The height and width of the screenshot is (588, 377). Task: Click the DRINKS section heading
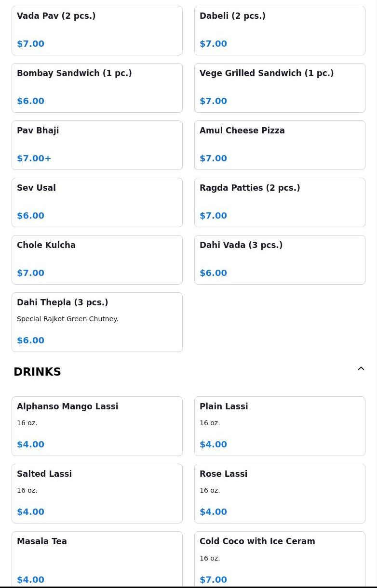tap(37, 372)
